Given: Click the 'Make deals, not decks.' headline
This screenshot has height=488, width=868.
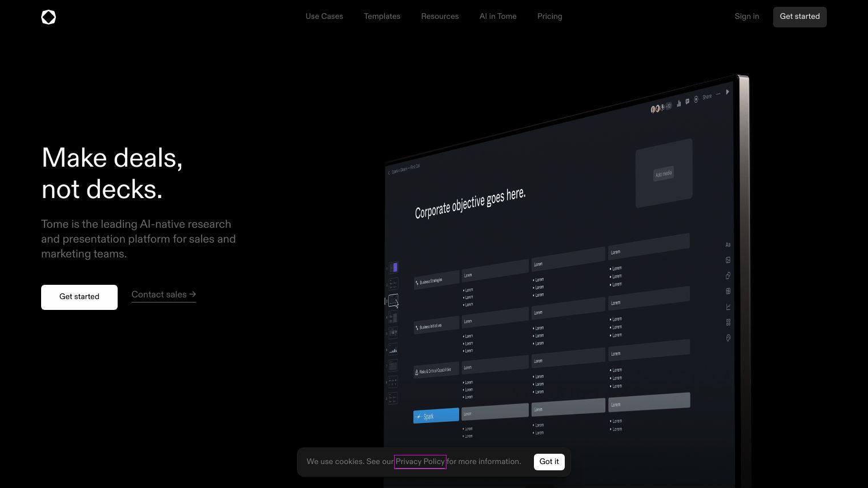Looking at the screenshot, I should click(112, 174).
